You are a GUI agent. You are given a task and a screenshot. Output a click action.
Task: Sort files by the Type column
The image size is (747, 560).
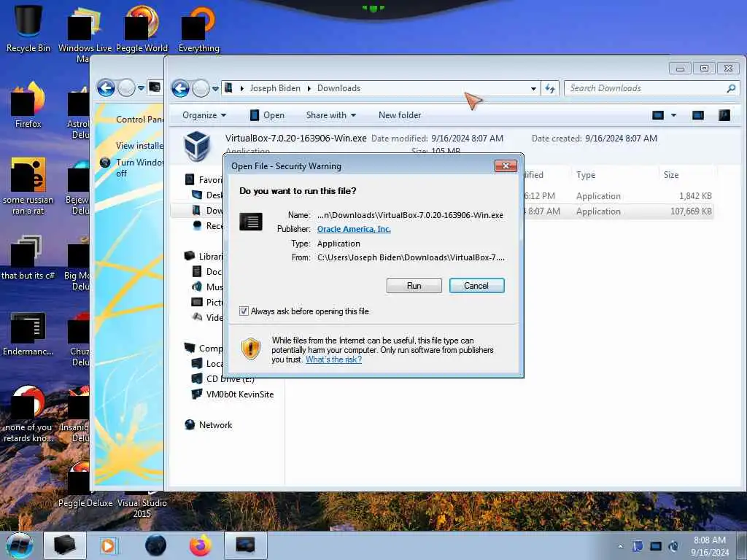(x=586, y=175)
